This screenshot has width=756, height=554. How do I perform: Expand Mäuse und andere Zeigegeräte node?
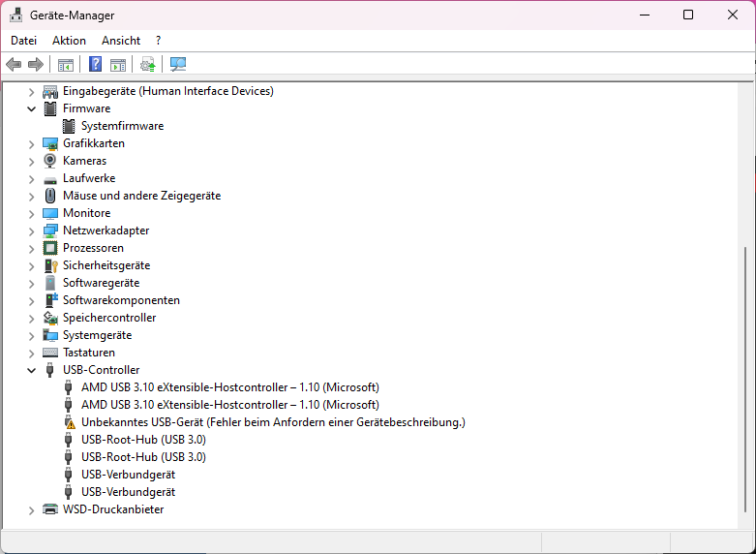click(x=31, y=196)
